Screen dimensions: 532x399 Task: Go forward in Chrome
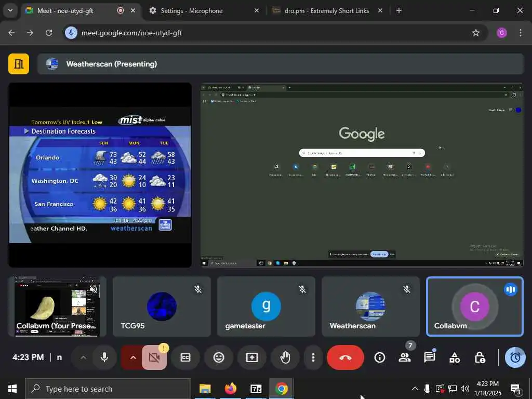pyautogui.click(x=30, y=33)
